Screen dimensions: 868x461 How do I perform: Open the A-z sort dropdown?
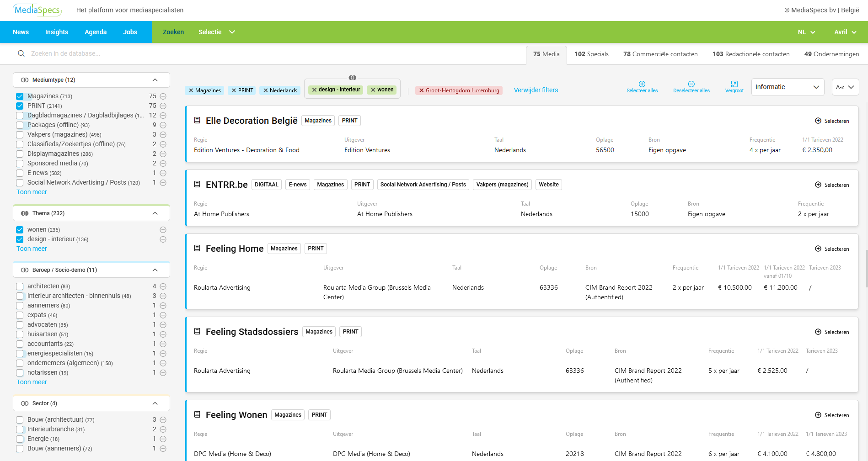(x=845, y=87)
